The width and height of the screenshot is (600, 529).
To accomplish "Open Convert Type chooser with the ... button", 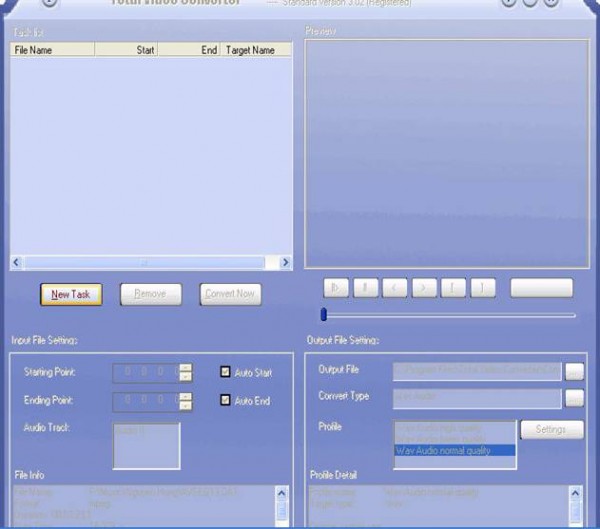I will pyautogui.click(x=575, y=398).
